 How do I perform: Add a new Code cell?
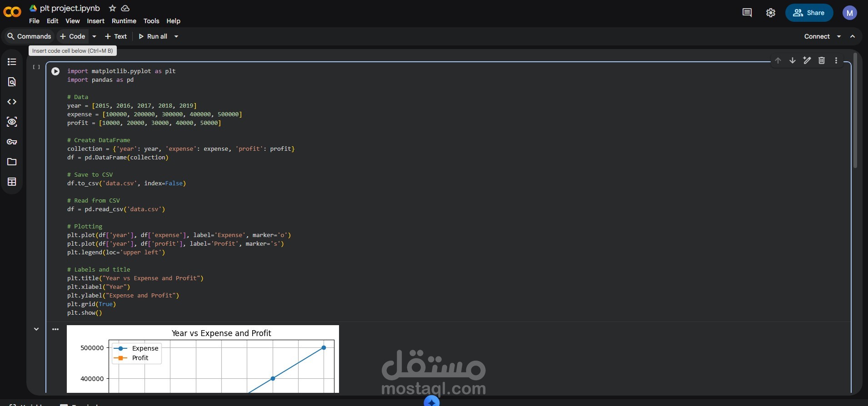tap(73, 36)
